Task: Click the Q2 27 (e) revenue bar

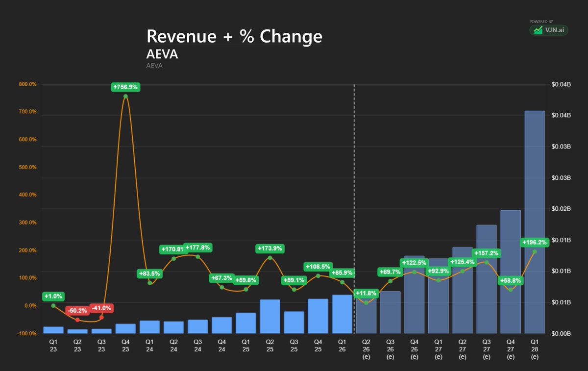Action: coord(462,290)
